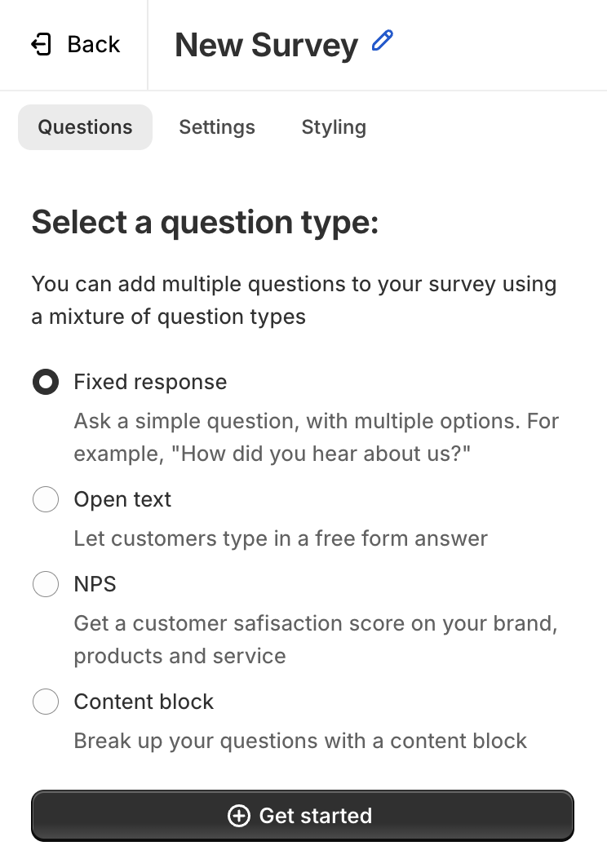Image resolution: width=607 pixels, height=868 pixels.
Task: Click the Fixed response description with the example question
Action: point(317,437)
